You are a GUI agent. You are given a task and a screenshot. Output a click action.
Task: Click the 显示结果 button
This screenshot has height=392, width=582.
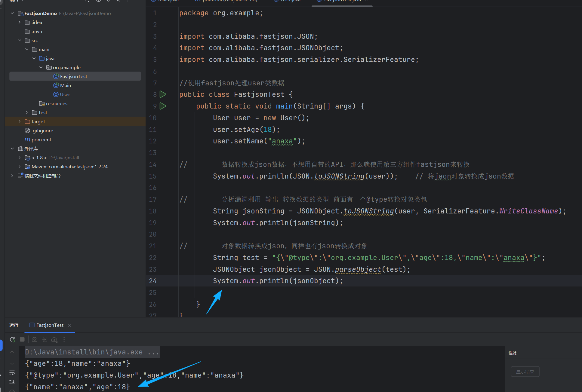tap(525, 372)
